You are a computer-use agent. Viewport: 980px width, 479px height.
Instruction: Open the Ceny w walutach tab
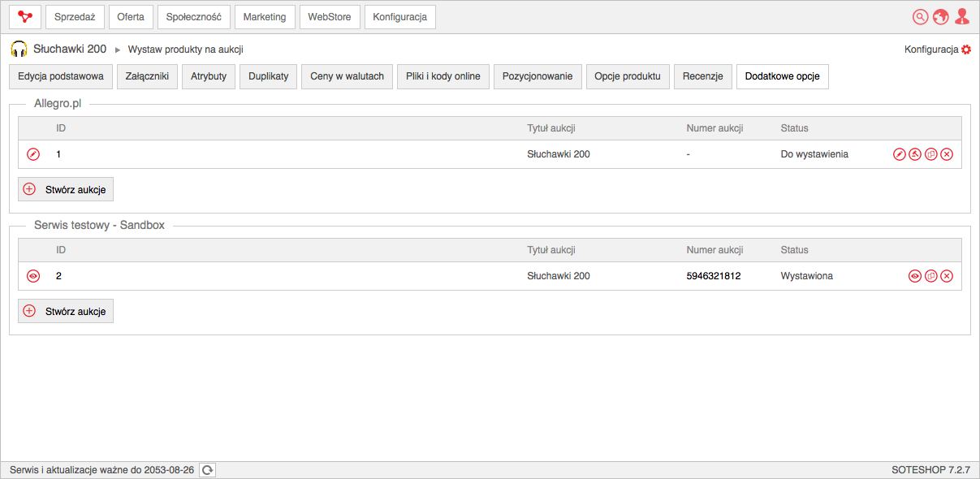click(x=348, y=76)
